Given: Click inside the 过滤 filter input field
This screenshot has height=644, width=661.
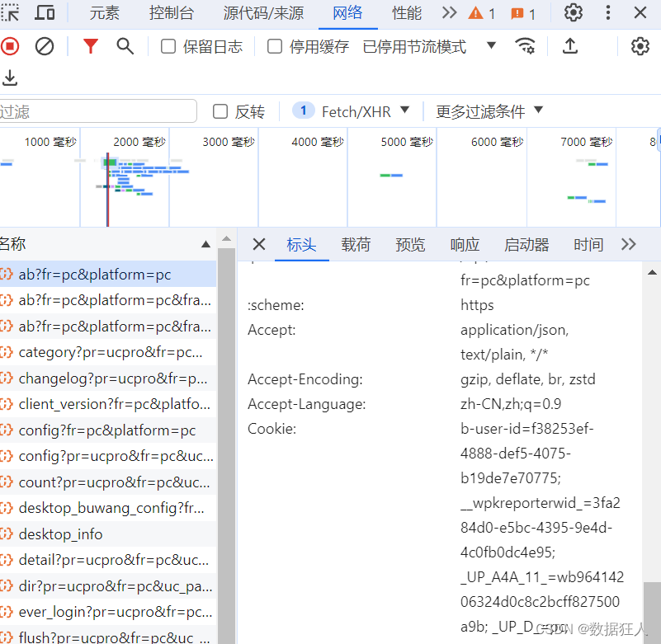Looking at the screenshot, I should pyautogui.click(x=98, y=110).
